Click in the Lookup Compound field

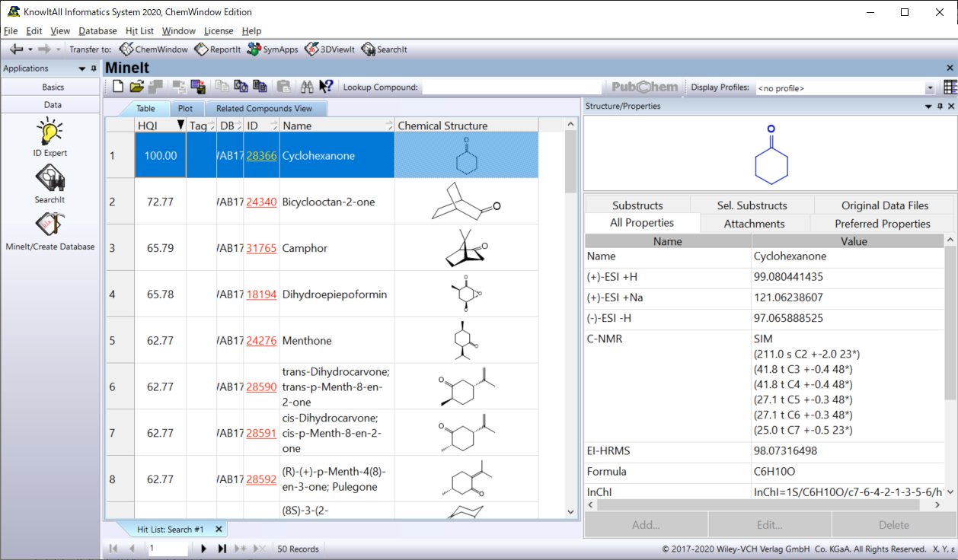[x=513, y=87]
